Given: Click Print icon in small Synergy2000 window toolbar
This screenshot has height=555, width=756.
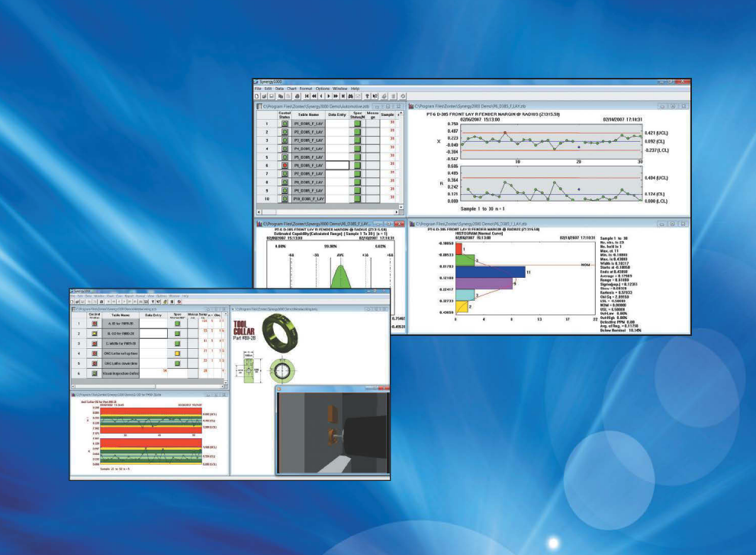Looking at the screenshot, I should [101, 302].
